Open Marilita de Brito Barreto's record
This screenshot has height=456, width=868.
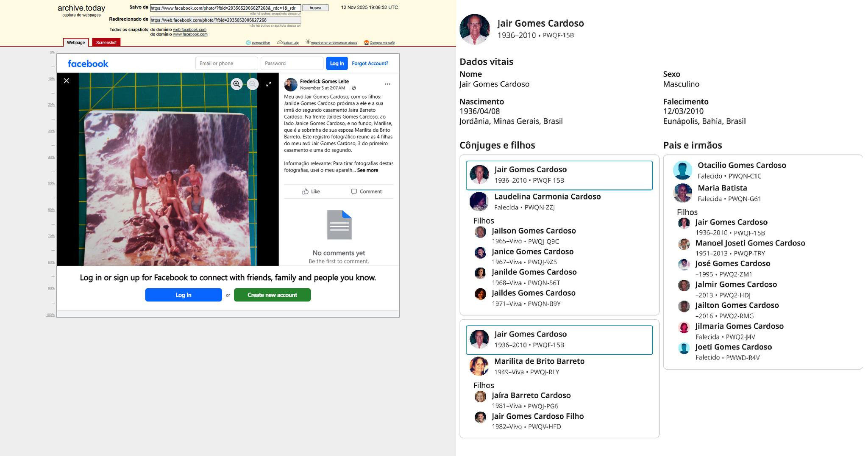click(x=539, y=361)
